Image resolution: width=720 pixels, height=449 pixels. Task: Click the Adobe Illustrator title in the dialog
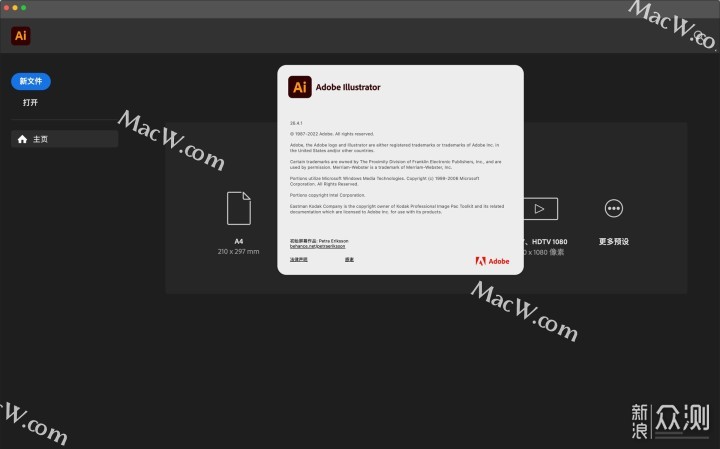348,87
